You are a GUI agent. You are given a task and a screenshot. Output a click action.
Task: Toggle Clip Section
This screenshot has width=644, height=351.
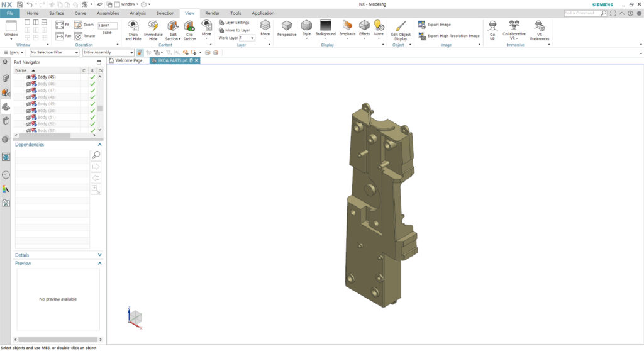click(x=189, y=30)
